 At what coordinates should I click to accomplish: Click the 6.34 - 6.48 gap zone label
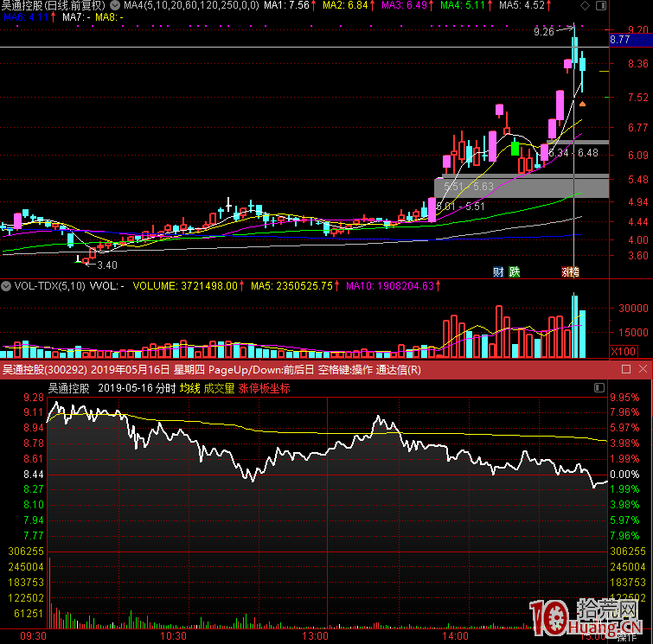click(573, 153)
